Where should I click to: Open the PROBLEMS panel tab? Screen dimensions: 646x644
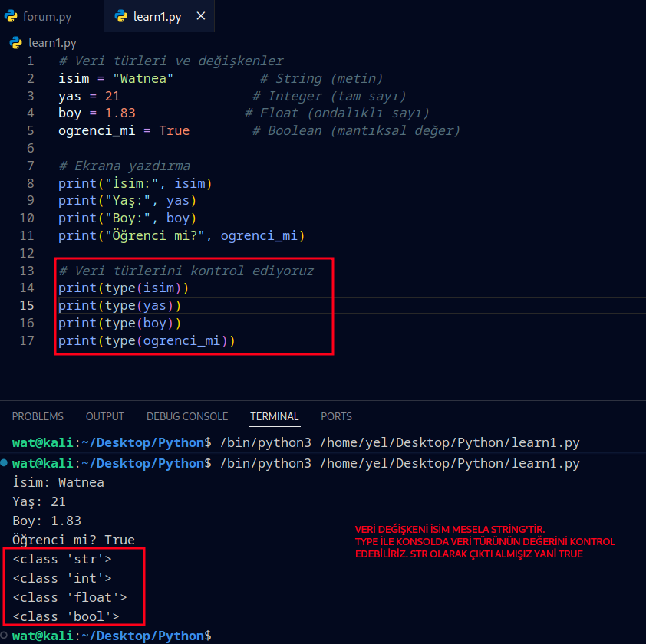pyautogui.click(x=38, y=416)
